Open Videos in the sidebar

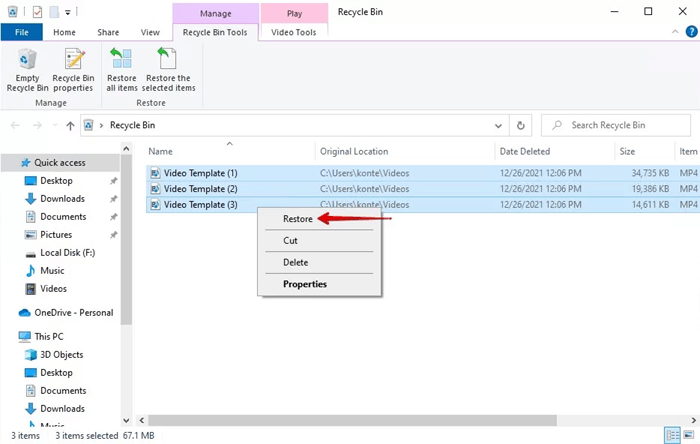point(53,289)
